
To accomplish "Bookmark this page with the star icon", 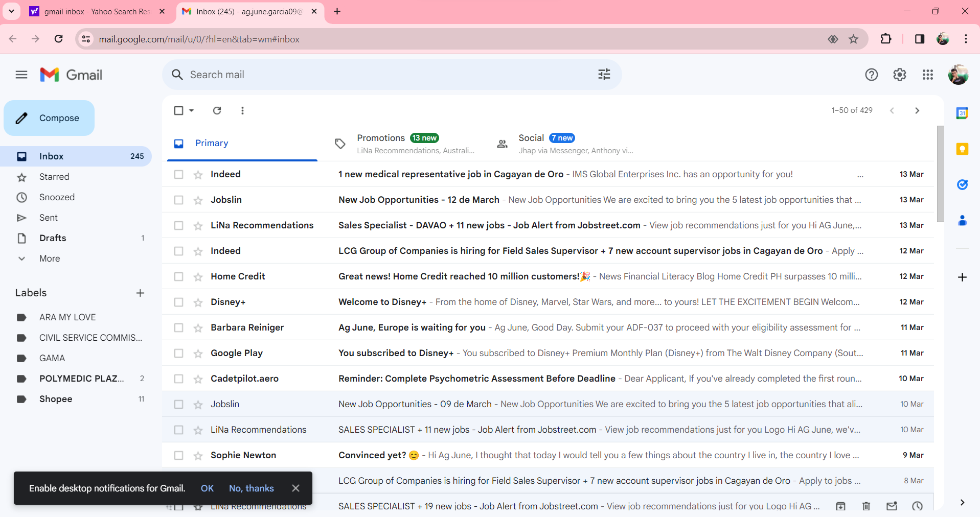I will tap(854, 39).
